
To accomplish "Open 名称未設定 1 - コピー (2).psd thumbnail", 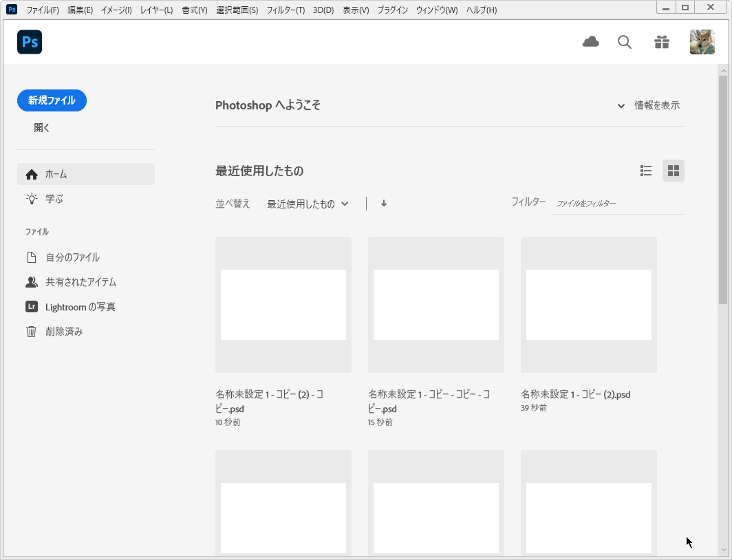I will click(588, 304).
